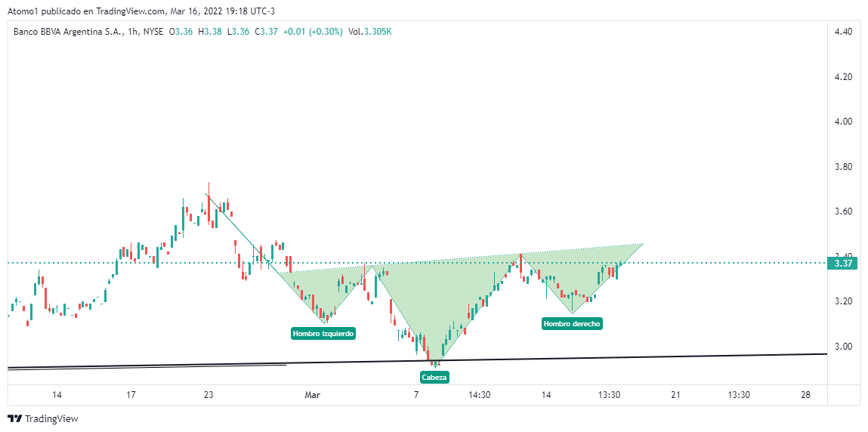Click the 4.20 price axis label
This screenshot has height=432, width=868.
click(842, 78)
